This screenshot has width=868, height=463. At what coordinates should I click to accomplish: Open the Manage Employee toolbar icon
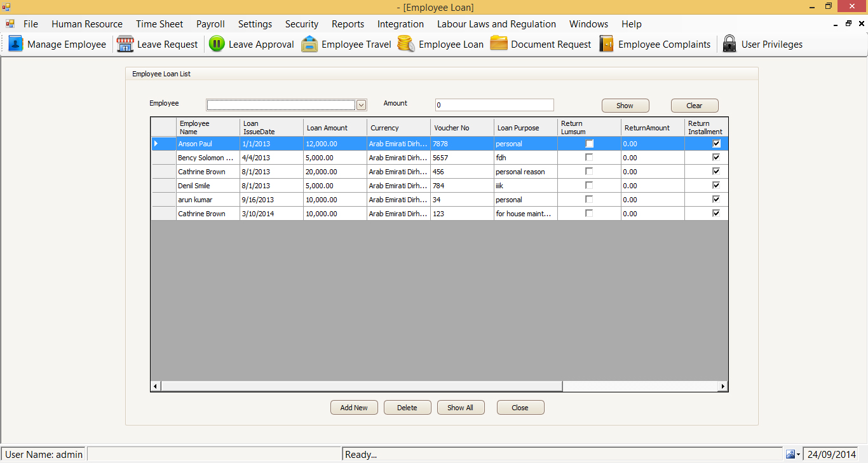[x=16, y=44]
